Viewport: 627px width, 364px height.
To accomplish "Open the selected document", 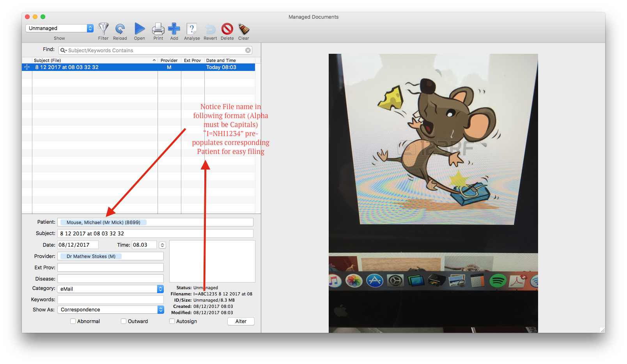I will pos(140,28).
